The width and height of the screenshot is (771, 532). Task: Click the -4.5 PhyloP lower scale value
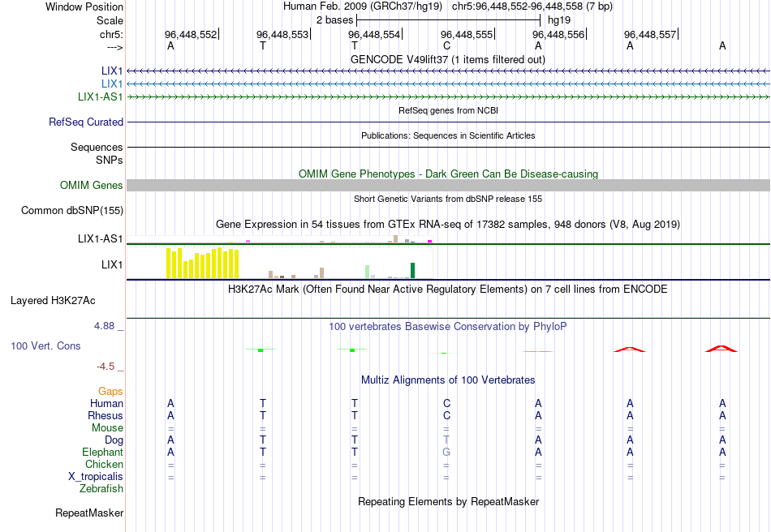[x=106, y=367]
